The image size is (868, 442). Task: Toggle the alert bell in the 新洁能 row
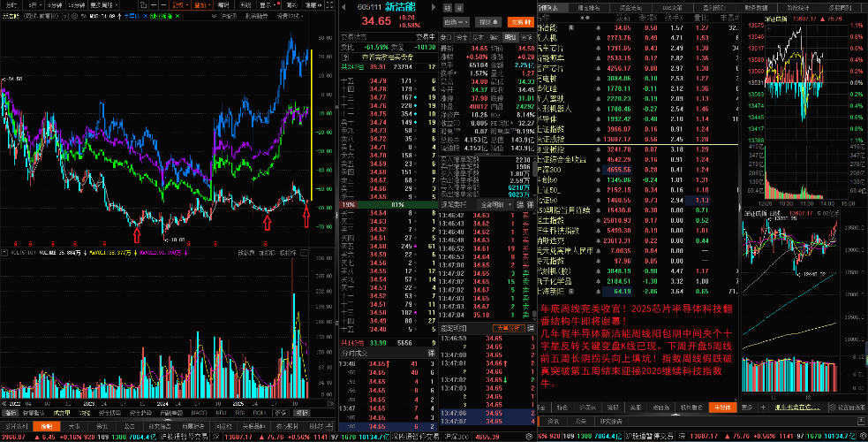(598, 27)
